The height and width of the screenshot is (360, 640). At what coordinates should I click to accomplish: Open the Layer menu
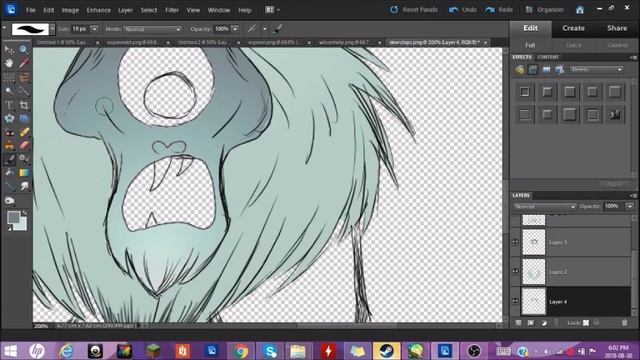125,10
